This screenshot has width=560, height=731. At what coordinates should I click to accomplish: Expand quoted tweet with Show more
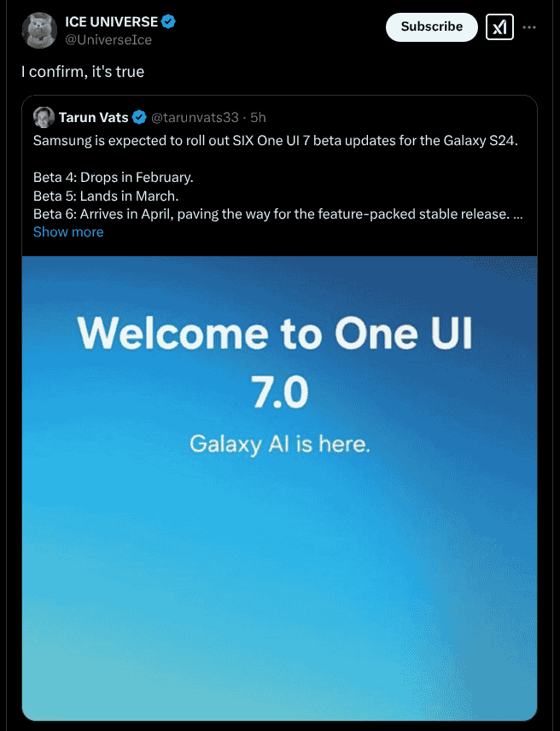click(x=68, y=231)
